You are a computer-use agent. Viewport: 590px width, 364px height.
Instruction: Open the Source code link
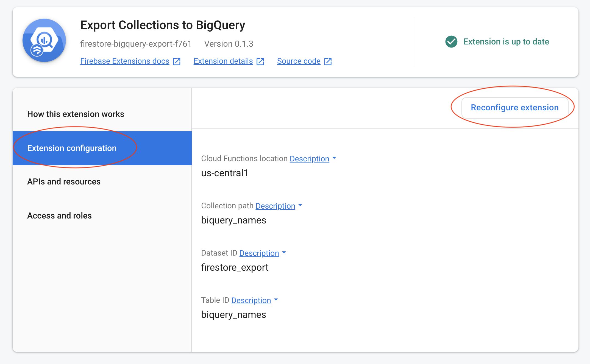pos(299,61)
